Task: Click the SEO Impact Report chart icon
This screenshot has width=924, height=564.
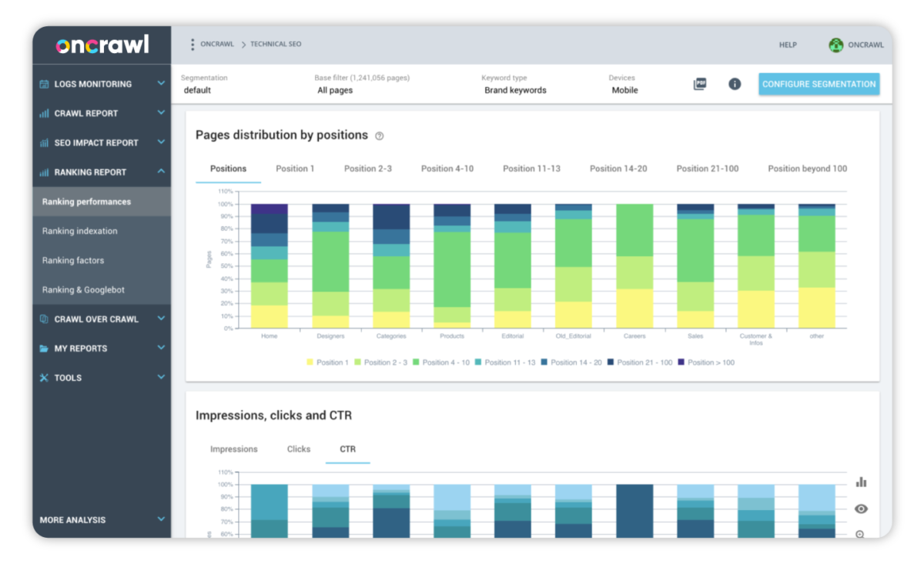Action: [x=45, y=142]
